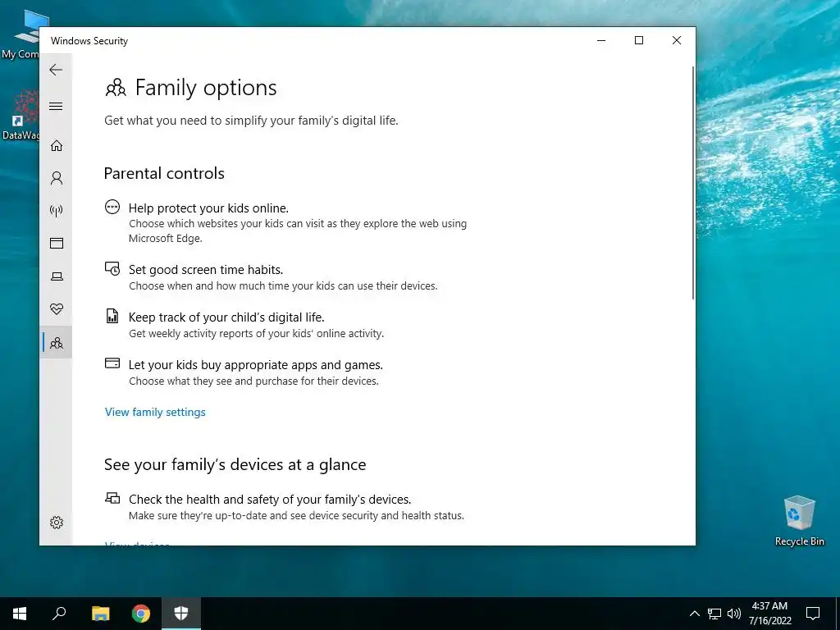840x630 pixels.
Task: Open Account protection in the sidebar
Action: click(x=57, y=178)
